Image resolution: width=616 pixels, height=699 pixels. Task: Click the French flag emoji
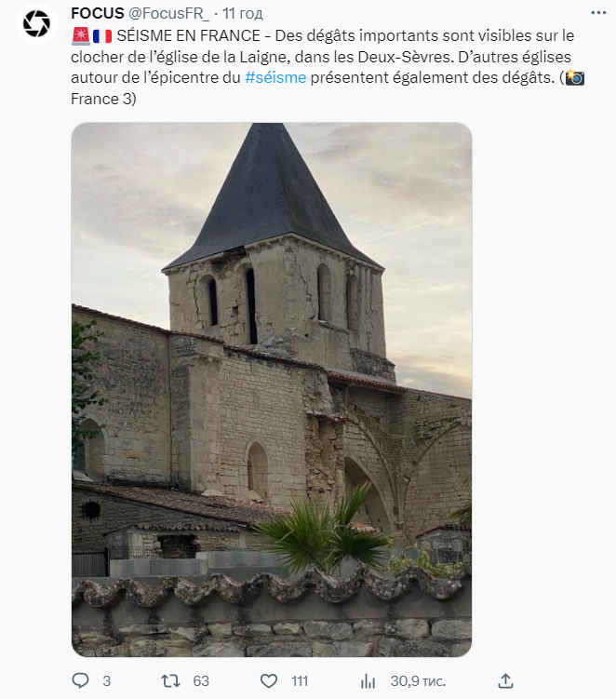tap(102, 35)
